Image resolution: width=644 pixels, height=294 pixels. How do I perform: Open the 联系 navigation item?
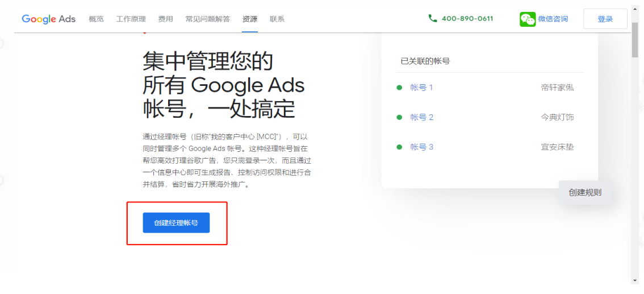click(277, 19)
